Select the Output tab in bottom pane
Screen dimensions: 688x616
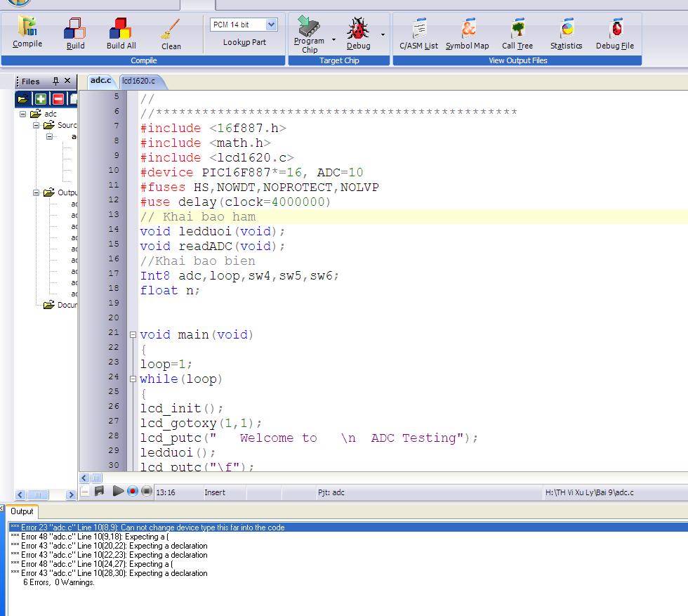[x=22, y=511]
